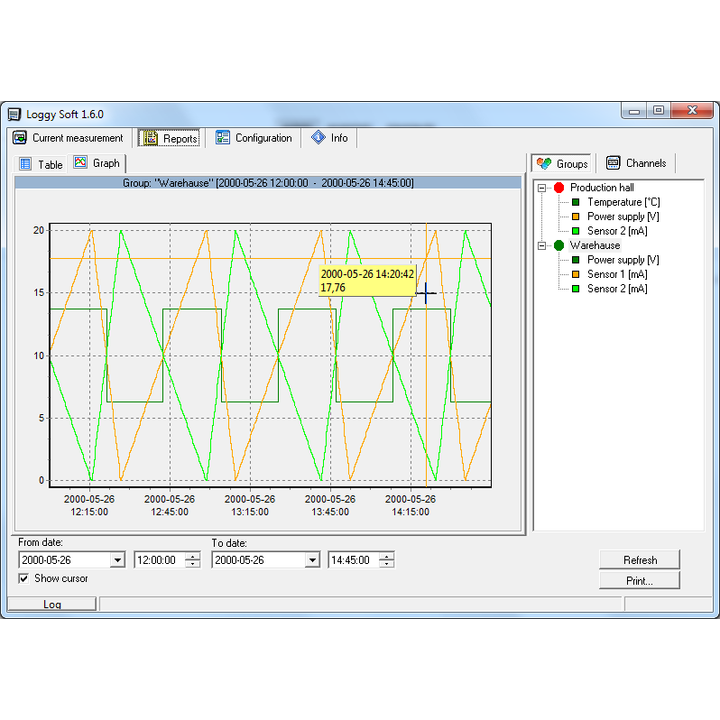The image size is (720, 720).
Task: Click the Table view icon
Action: (26, 164)
